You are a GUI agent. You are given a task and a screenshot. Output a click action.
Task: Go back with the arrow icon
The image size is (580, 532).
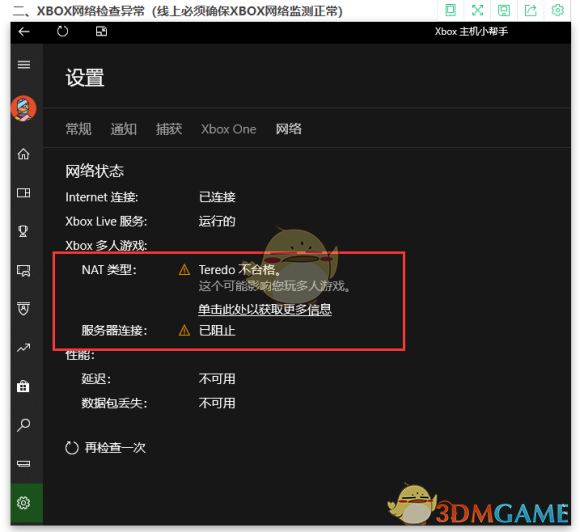(x=24, y=32)
